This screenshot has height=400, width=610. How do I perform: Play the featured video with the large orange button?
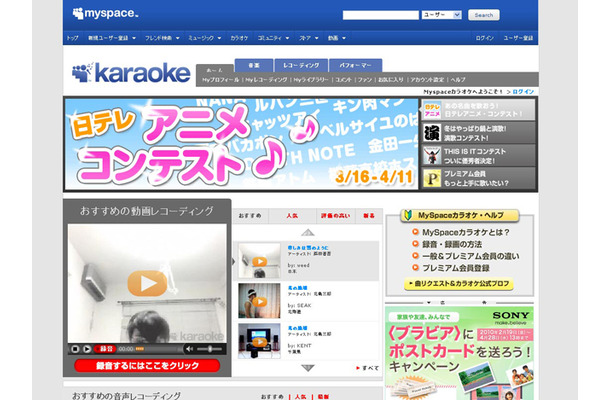click(147, 283)
